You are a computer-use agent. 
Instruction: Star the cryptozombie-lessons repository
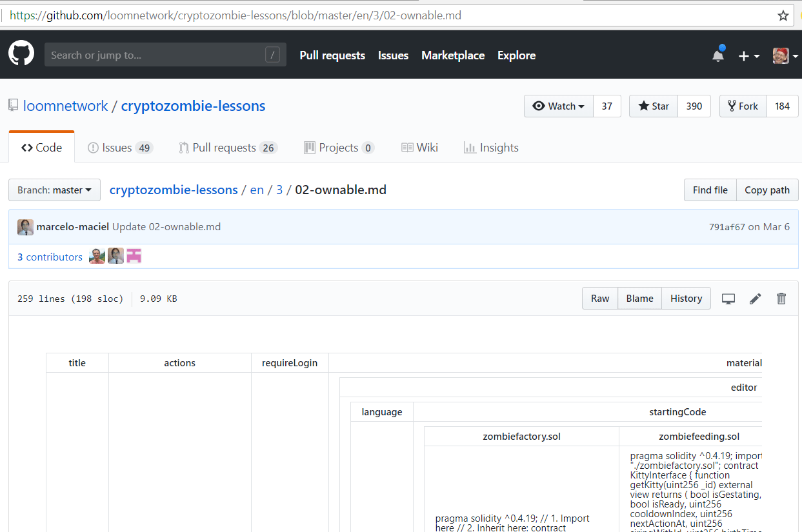point(653,106)
